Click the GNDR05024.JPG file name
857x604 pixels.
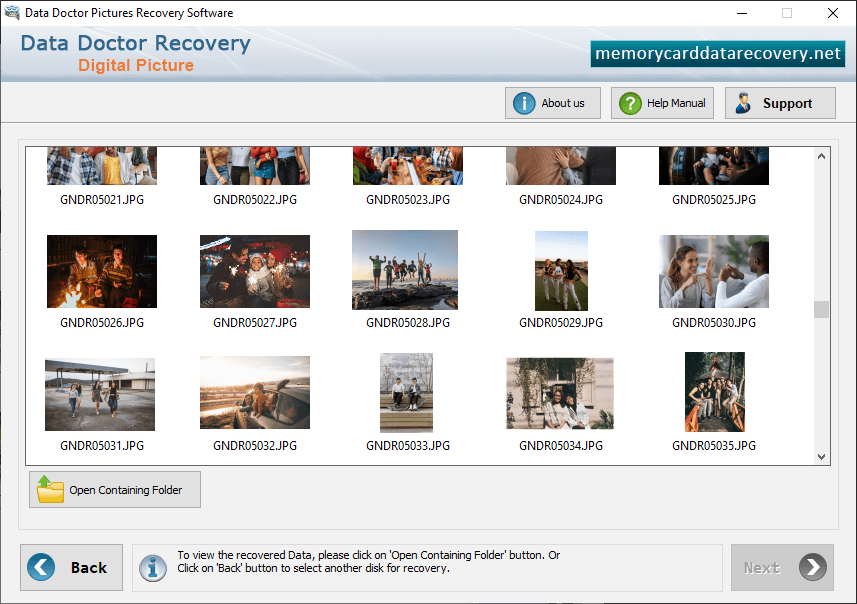point(561,200)
